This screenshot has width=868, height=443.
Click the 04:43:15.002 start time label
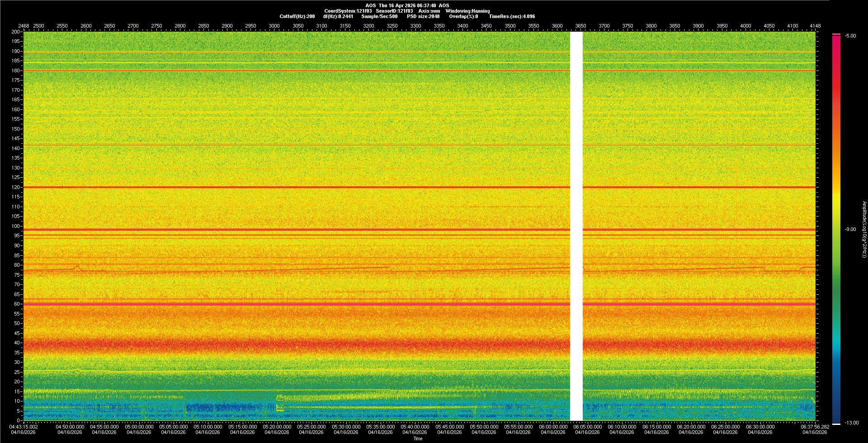click(24, 427)
